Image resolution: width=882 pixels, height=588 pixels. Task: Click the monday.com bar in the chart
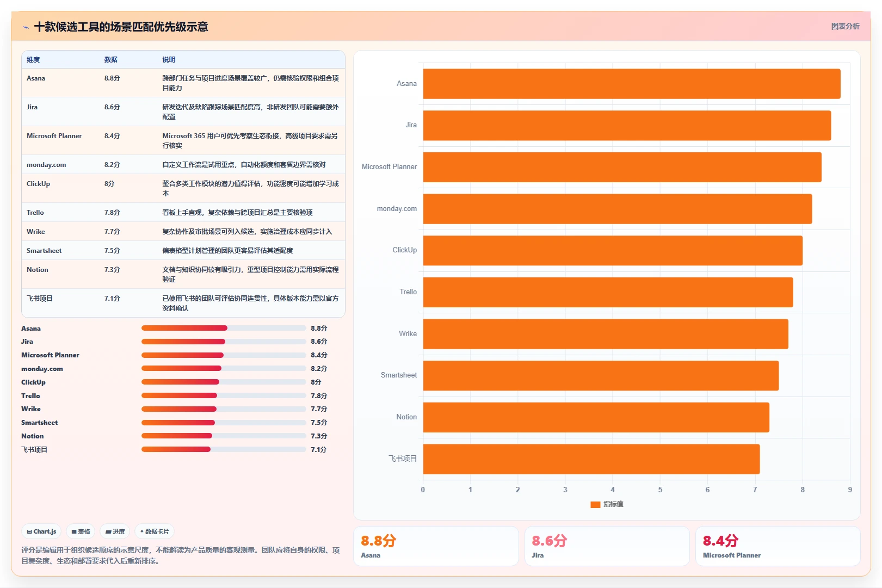coord(618,209)
